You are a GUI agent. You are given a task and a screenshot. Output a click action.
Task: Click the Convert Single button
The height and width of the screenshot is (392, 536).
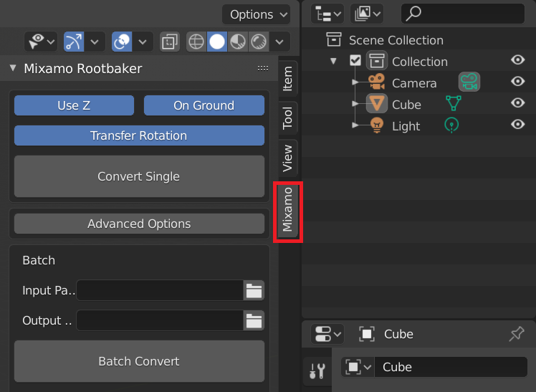pos(139,176)
